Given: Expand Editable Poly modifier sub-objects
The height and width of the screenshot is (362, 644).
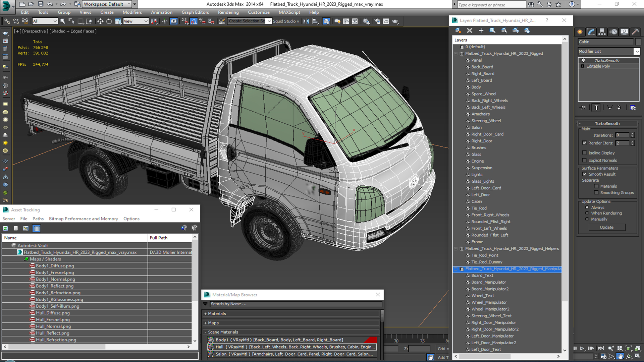Looking at the screenshot, I should 583,66.
